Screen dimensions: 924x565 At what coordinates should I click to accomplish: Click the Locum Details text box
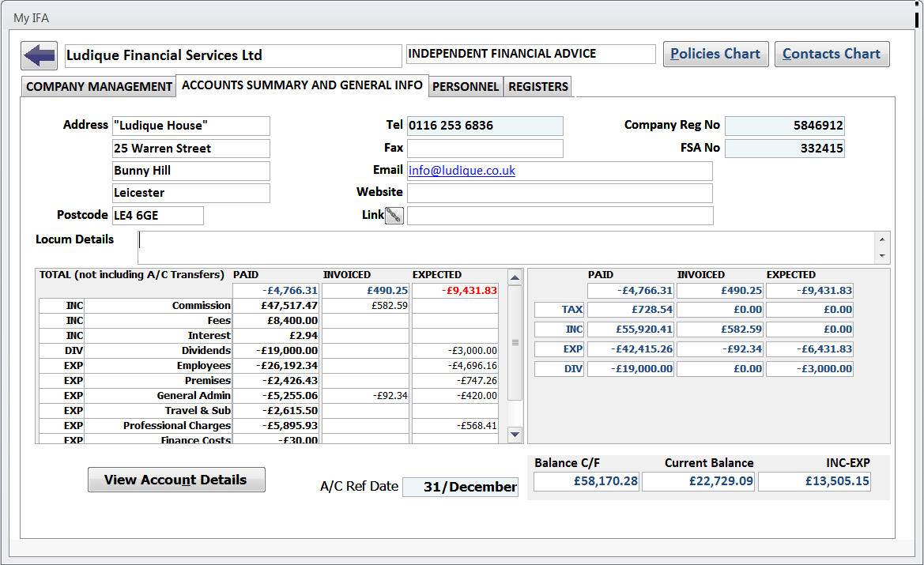coord(506,247)
